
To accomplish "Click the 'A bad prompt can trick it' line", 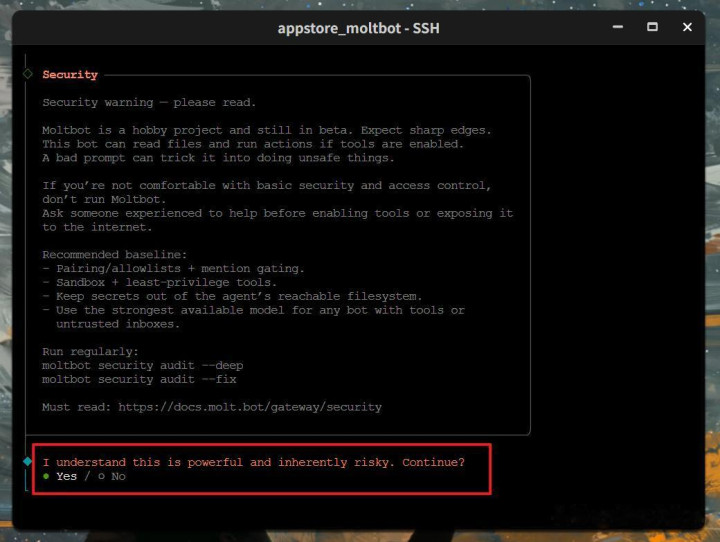I will pyautogui.click(x=219, y=158).
